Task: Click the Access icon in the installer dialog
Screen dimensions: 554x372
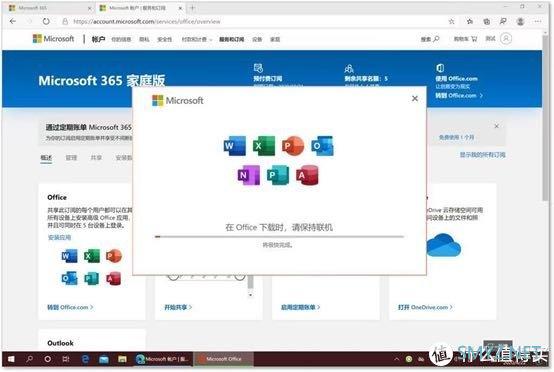Action: point(307,175)
